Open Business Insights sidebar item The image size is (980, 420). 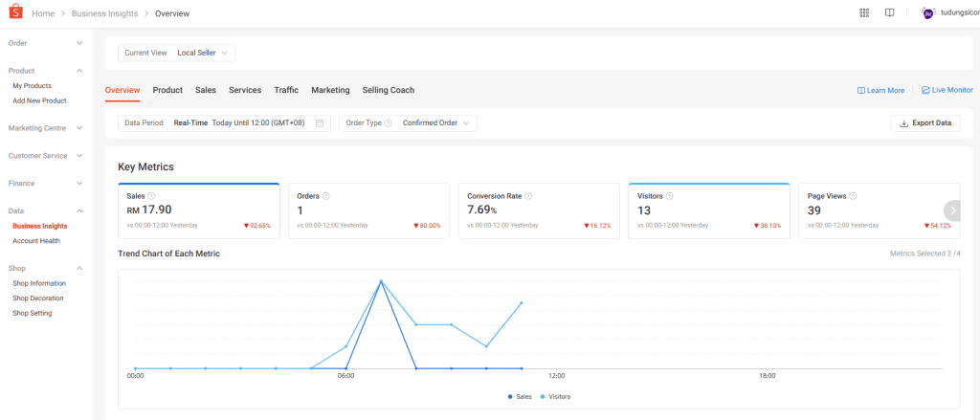40,226
